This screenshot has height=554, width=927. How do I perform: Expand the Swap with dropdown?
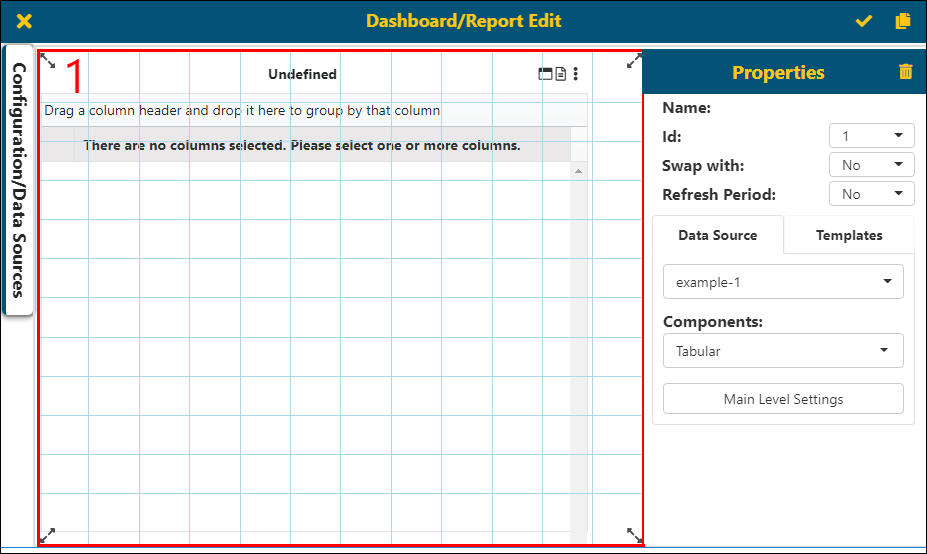(x=871, y=165)
